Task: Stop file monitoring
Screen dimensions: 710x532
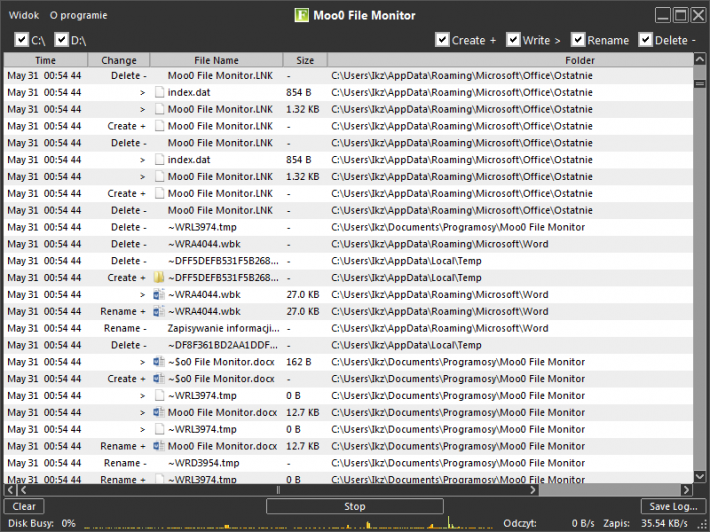Action: pyautogui.click(x=355, y=507)
